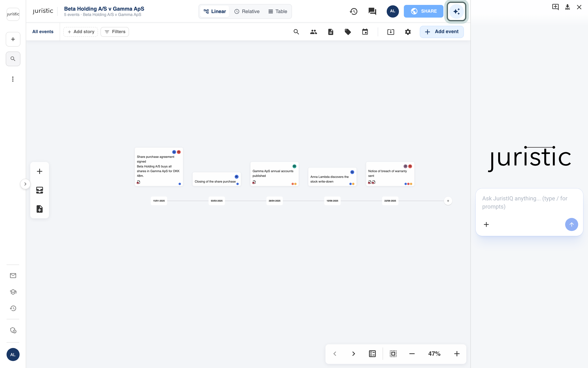This screenshot has width=588, height=368.
Task: Switch to Table view
Action: click(x=278, y=11)
